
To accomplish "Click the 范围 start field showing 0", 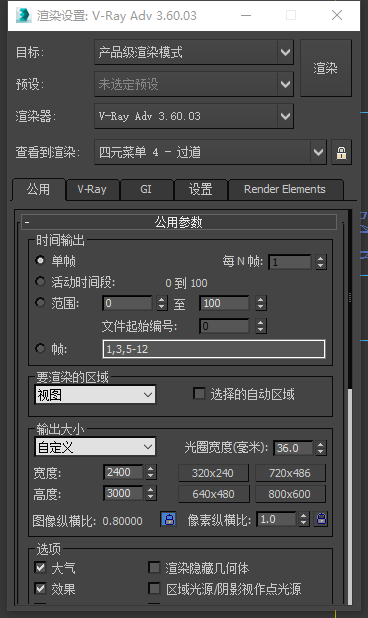I will coord(128,303).
